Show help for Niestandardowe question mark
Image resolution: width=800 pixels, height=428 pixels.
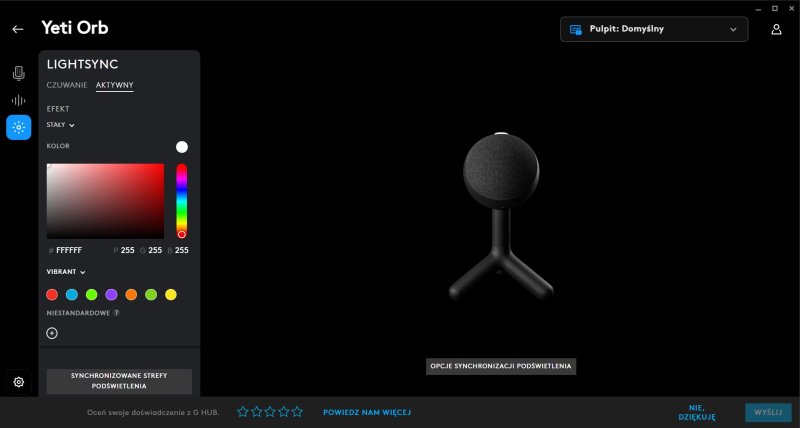(x=116, y=313)
